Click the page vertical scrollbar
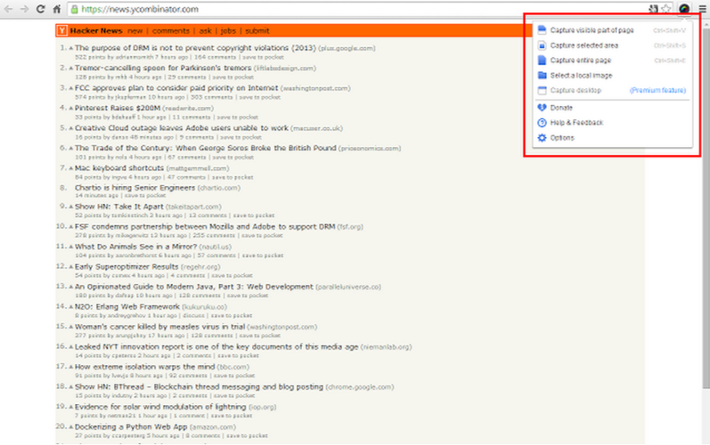This screenshot has width=710, height=445. (x=706, y=206)
